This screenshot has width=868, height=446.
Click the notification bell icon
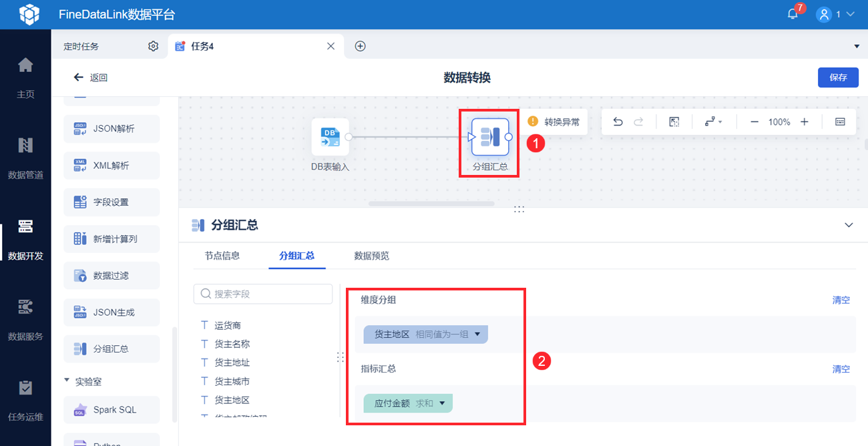[793, 14]
